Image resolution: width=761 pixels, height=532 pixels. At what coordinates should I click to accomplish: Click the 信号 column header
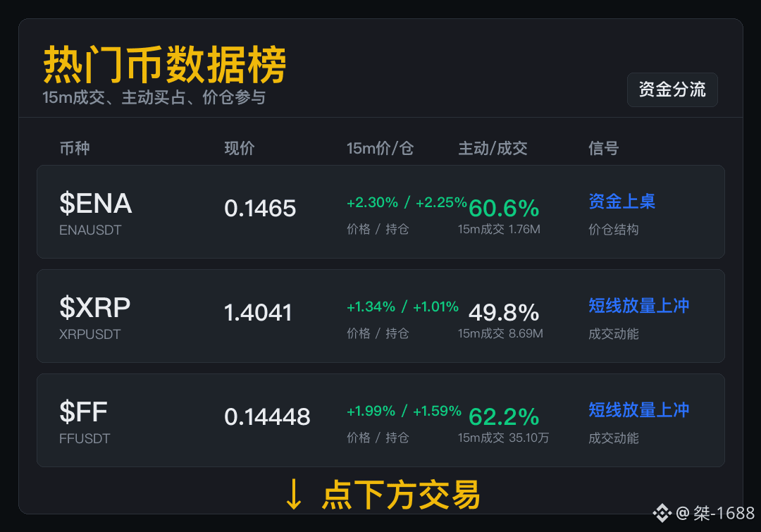click(x=603, y=148)
